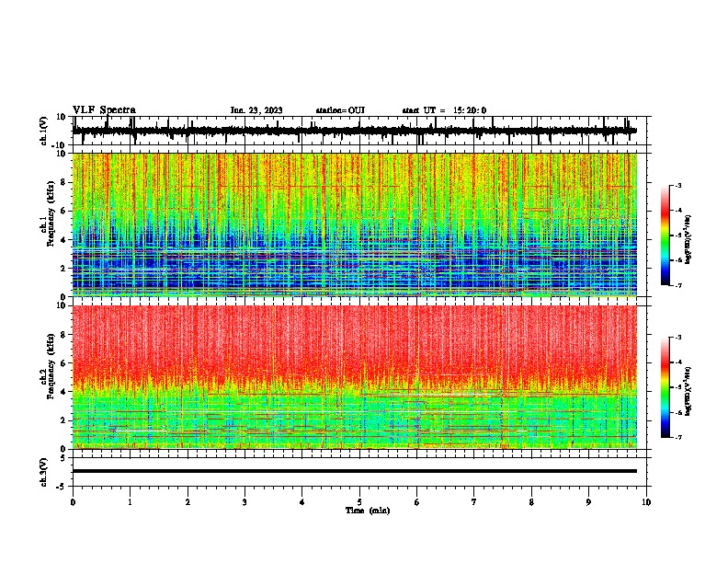
Task: Click time axis tick label "9"
Action: [588, 502]
